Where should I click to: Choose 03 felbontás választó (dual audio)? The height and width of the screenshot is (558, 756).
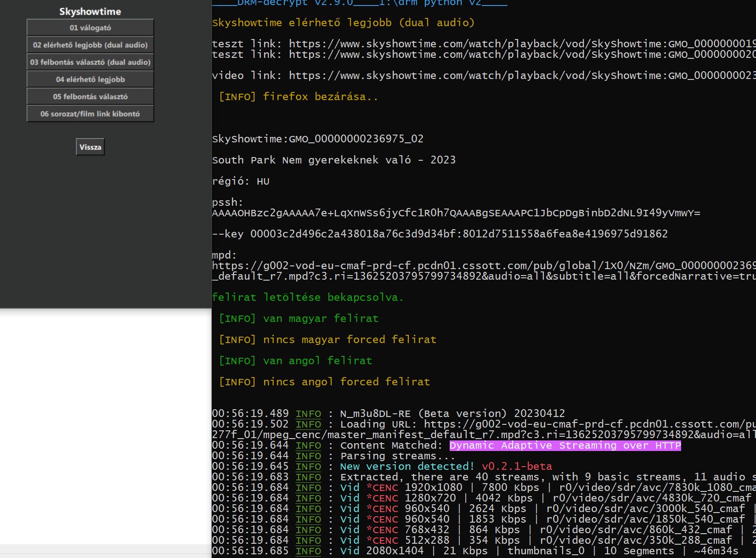pos(90,62)
